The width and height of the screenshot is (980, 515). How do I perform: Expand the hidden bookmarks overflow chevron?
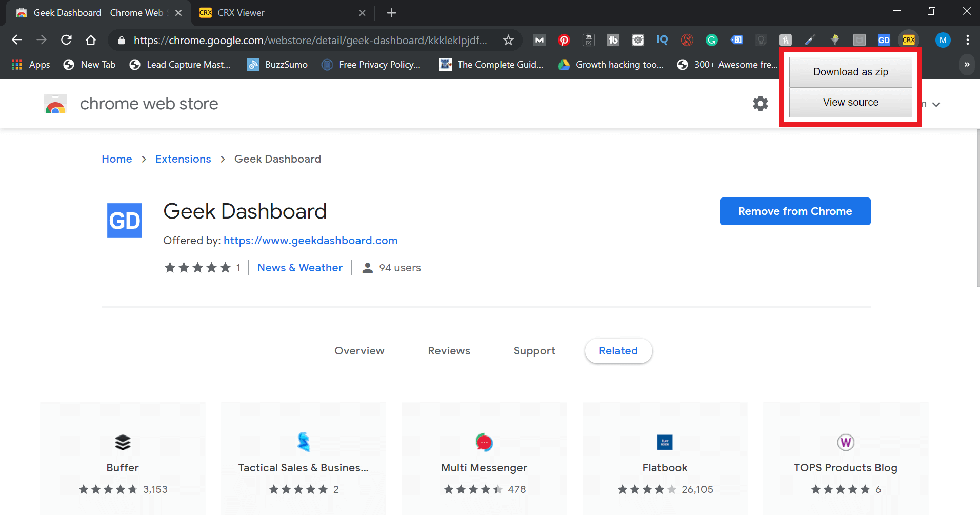coord(967,65)
